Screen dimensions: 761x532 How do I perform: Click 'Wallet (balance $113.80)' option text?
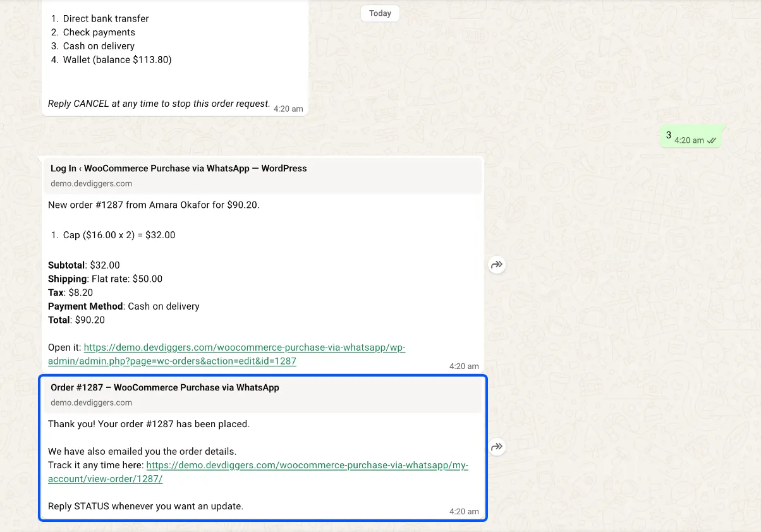coord(117,60)
